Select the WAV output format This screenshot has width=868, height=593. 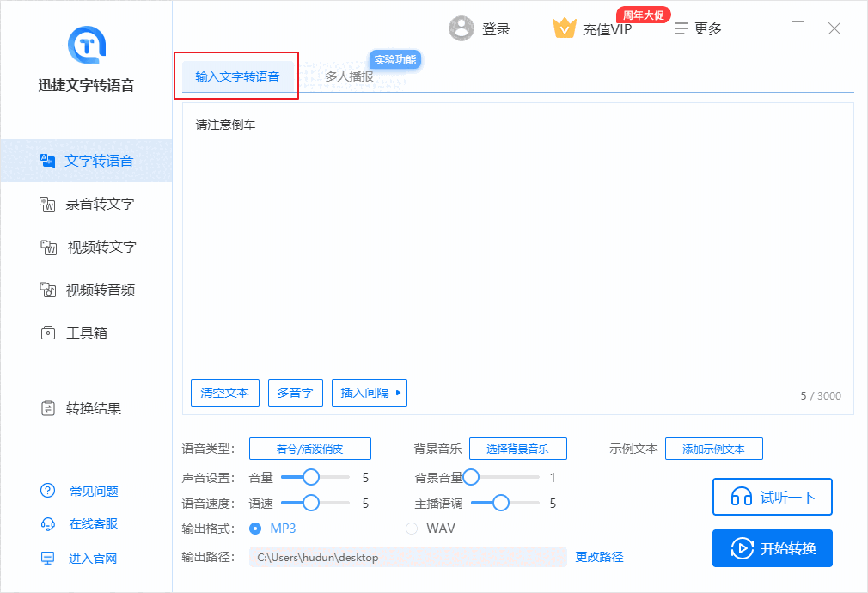pos(412,528)
